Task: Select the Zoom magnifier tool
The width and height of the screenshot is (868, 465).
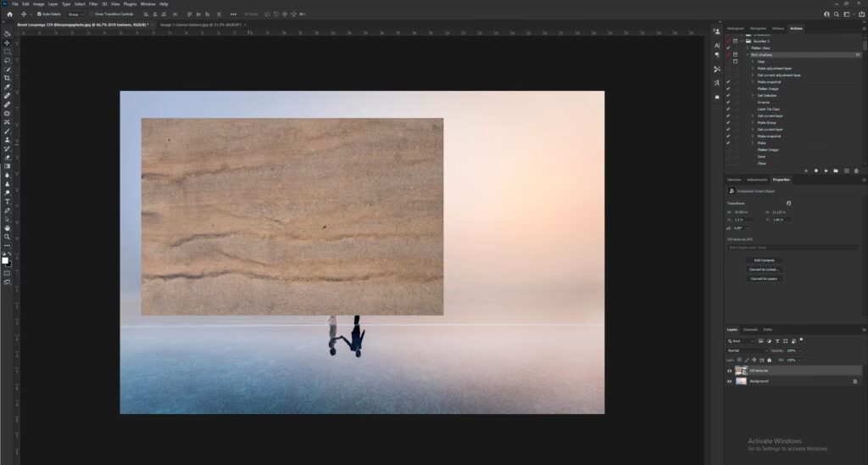Action: pos(7,237)
